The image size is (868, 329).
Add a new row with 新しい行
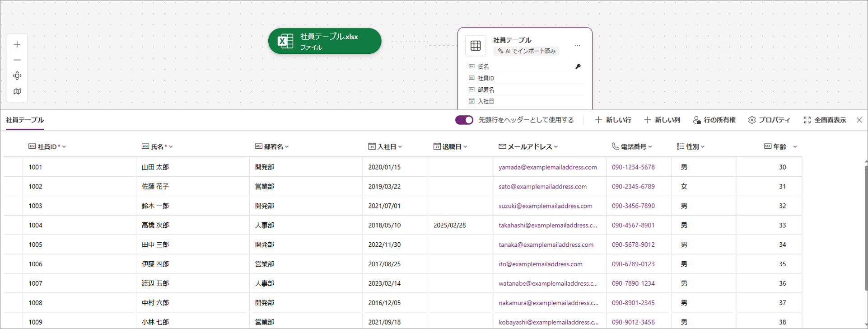(x=613, y=120)
